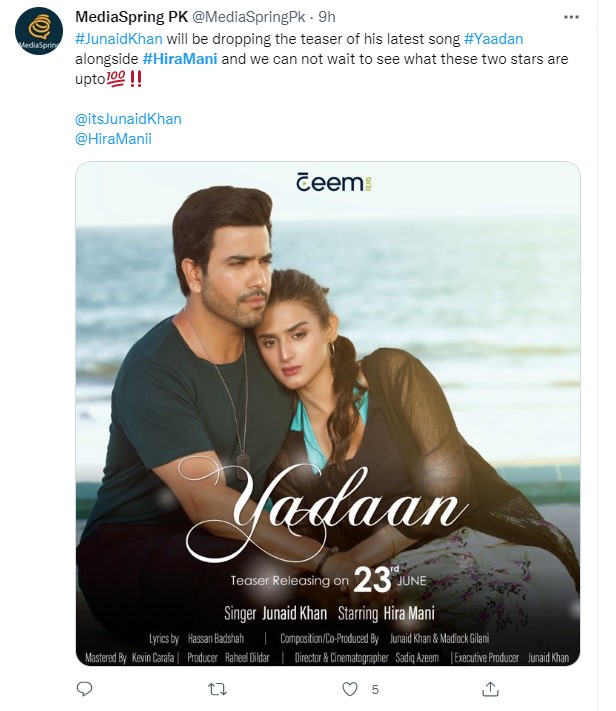The height and width of the screenshot is (711, 616).
Task: Open the 9h timestamp link
Action: pos(327,17)
